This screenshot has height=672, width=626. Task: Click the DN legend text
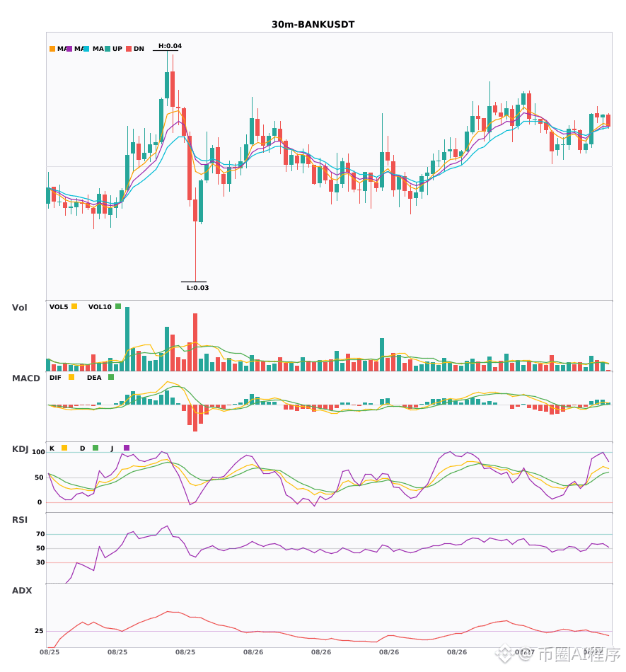point(139,49)
